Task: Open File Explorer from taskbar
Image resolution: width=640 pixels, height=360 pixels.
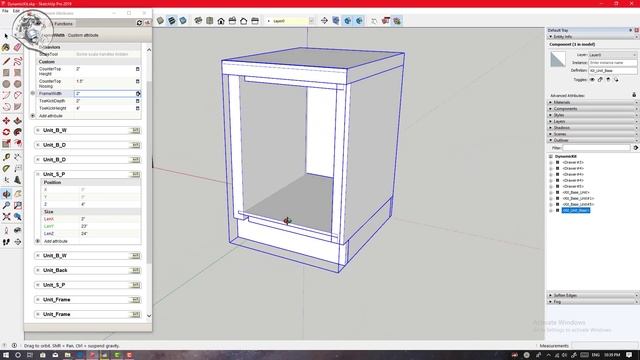Action: [67, 355]
